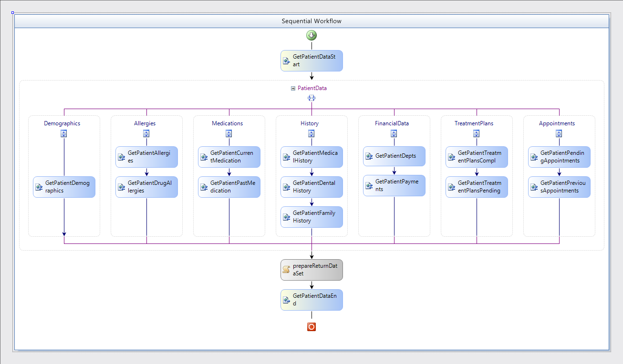
Task: Click the icon in GetPatientDepts activity
Action: (369, 156)
